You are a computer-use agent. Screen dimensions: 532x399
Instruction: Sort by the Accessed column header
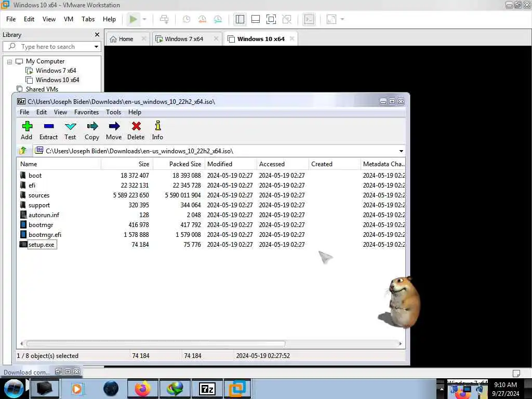click(x=283, y=164)
